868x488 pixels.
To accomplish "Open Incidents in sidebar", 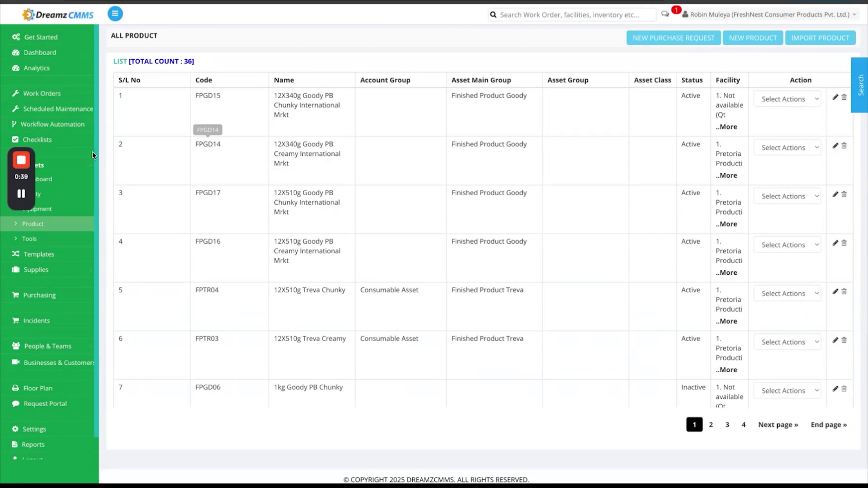I will point(37,321).
